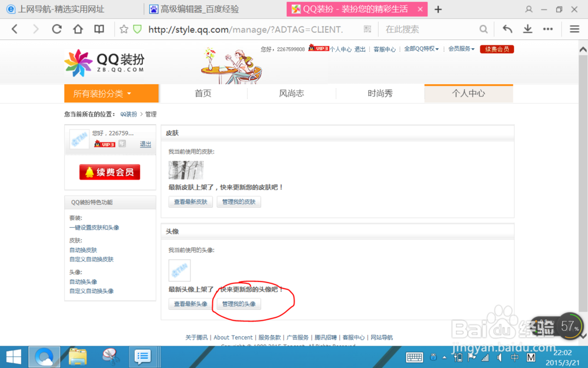Click the QQ装扮 breadcrumb link
The height and width of the screenshot is (368, 588).
pos(129,114)
